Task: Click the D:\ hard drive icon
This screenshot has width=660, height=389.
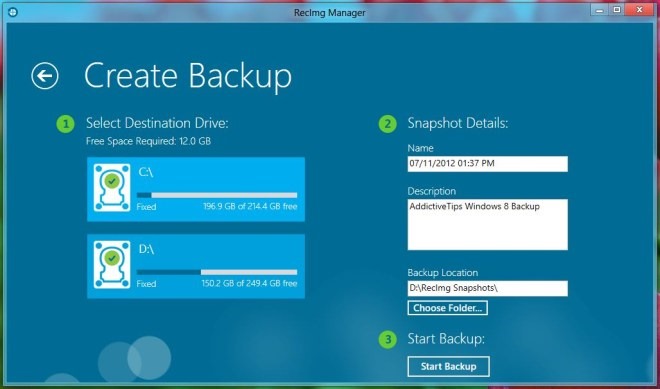Action: (112, 265)
